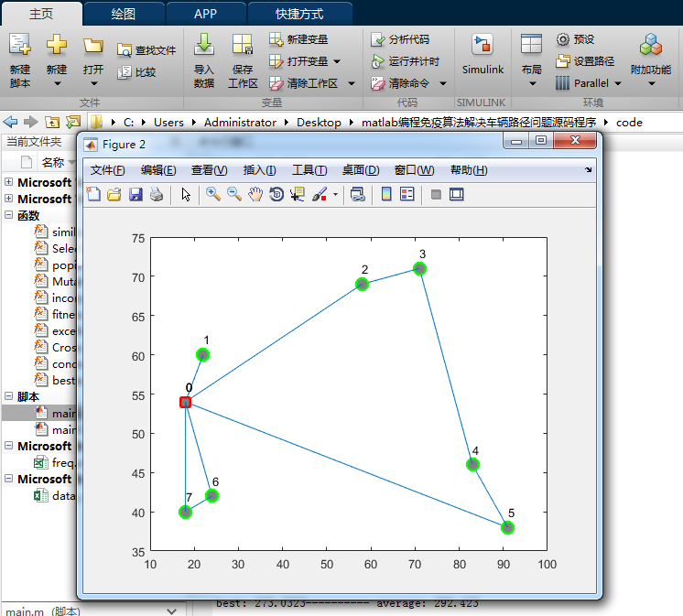This screenshot has height=616, width=683.
Task: Click the New Variable button
Action: (298, 39)
